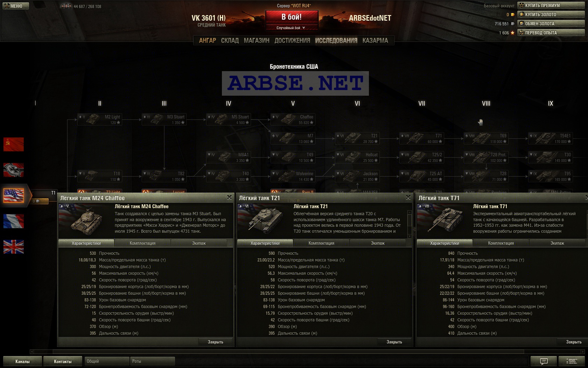Viewport: 588px width, 368px height.
Task: Switch to the Исследования tab
Action: coord(336,40)
